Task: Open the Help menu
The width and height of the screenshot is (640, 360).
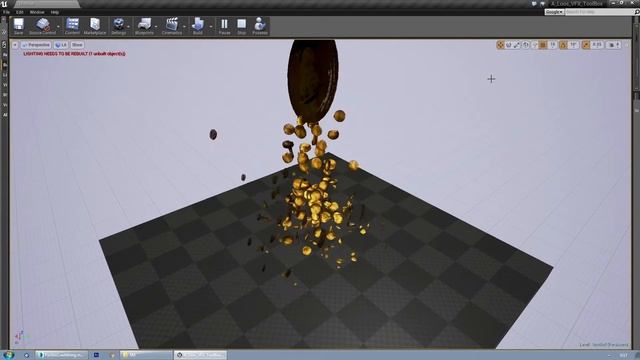Action: pos(55,12)
